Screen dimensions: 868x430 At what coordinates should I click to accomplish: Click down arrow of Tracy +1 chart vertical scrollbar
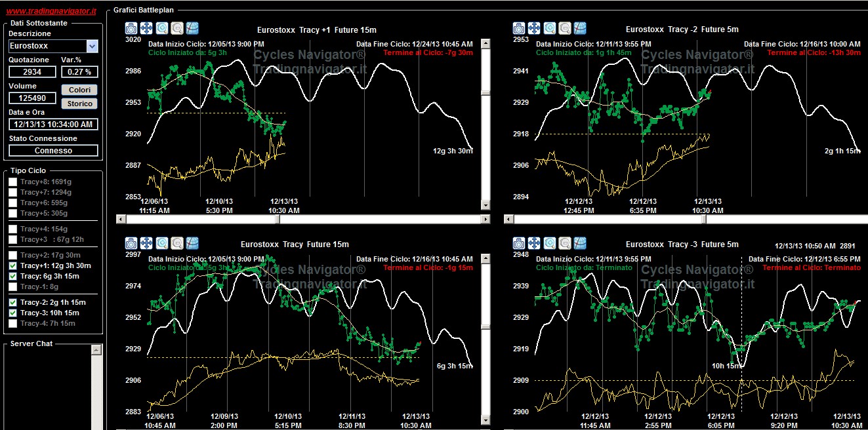pos(486,205)
